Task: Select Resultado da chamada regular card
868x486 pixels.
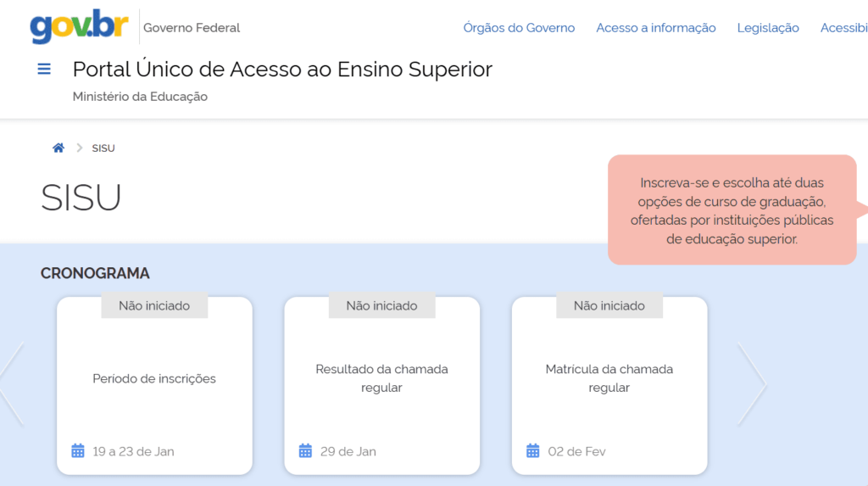Action: tap(381, 378)
